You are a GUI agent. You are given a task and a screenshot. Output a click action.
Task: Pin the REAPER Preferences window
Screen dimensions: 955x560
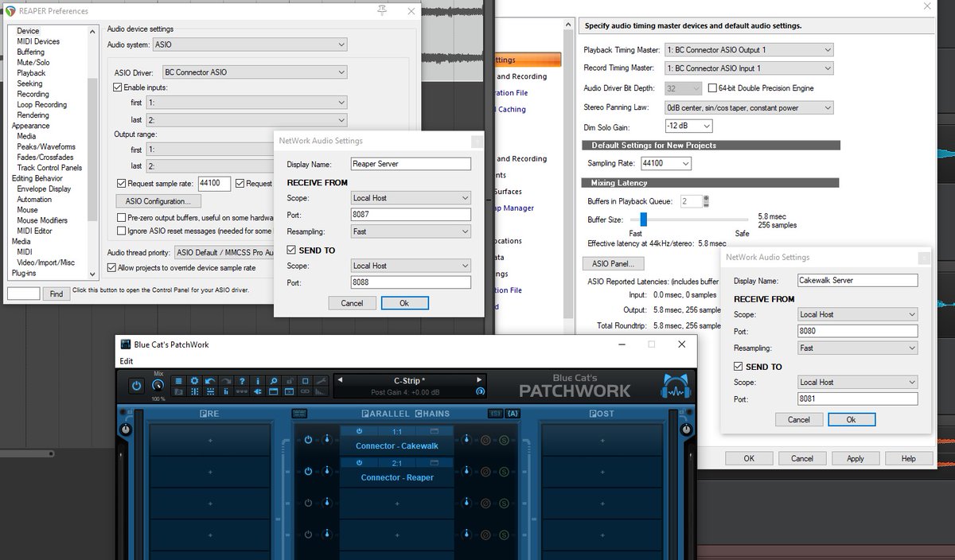pyautogui.click(x=382, y=10)
